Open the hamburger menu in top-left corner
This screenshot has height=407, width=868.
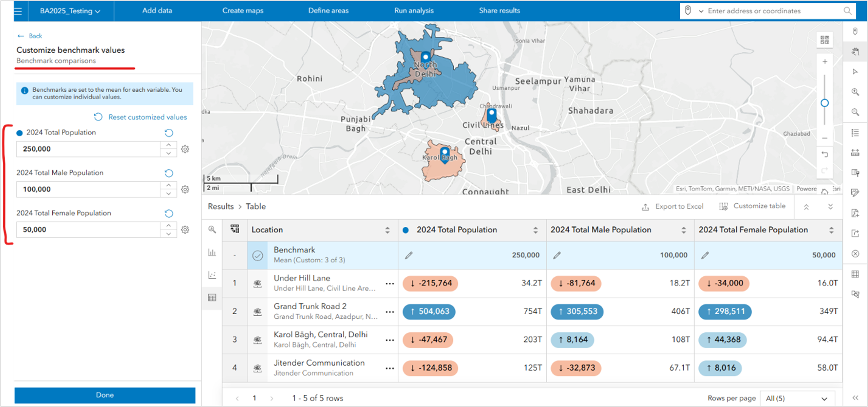click(18, 11)
